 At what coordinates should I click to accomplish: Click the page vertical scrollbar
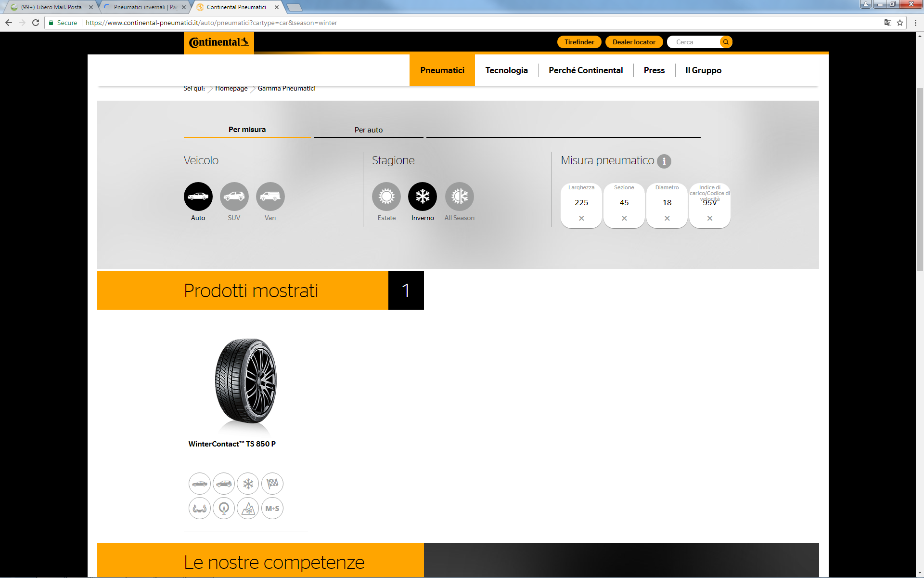point(920,178)
